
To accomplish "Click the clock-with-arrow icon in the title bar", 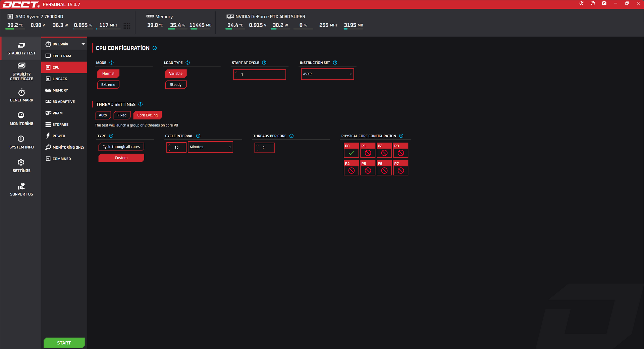I will (582, 3).
